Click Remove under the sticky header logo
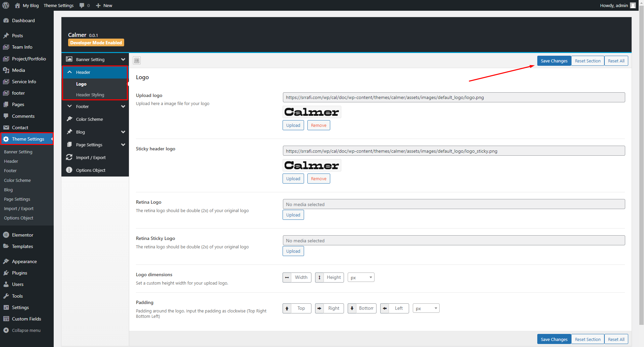 tap(318, 179)
